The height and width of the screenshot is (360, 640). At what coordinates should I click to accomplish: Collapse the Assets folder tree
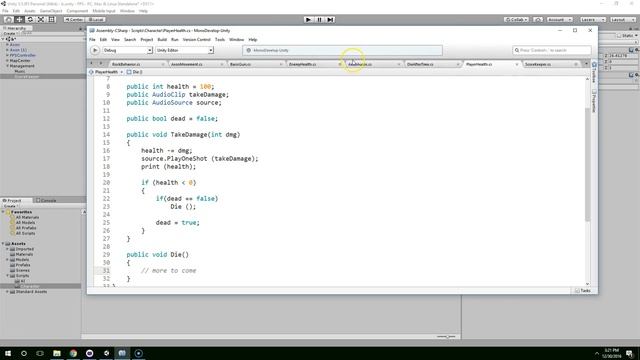click(x=3, y=244)
